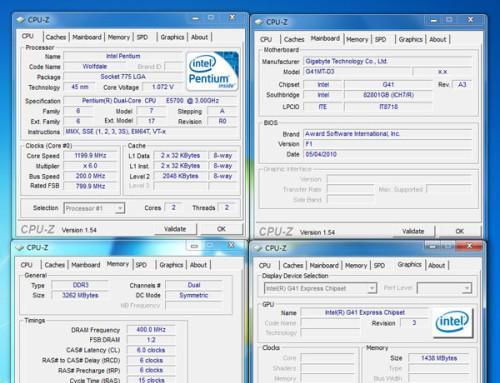Viewport: 500px width, 383px height.
Task: Switch to SPD tab in Memory window
Action: point(141,265)
